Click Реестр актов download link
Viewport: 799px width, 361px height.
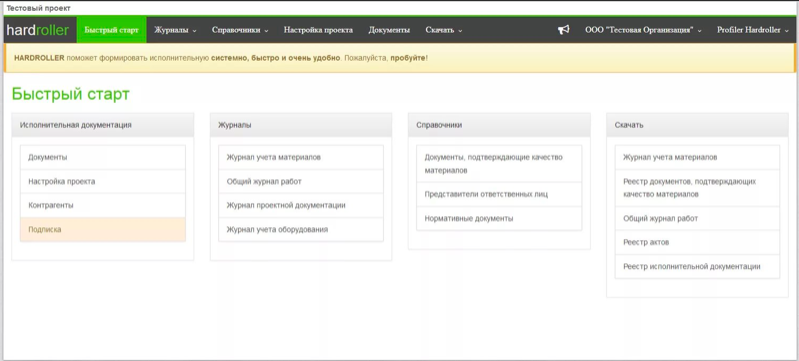697,242
